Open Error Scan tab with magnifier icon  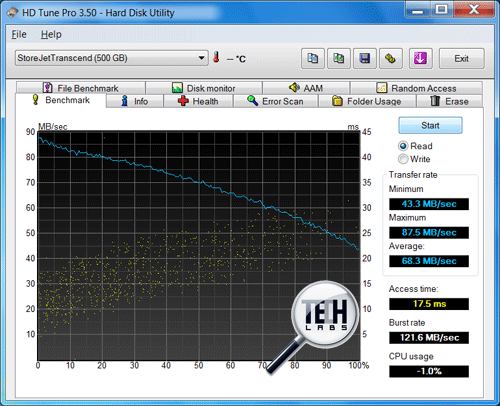coord(275,101)
